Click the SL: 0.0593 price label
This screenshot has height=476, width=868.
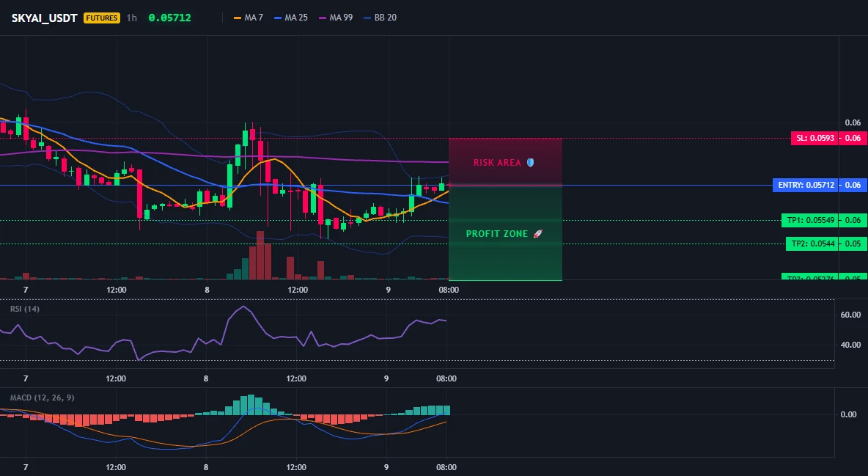click(x=814, y=138)
